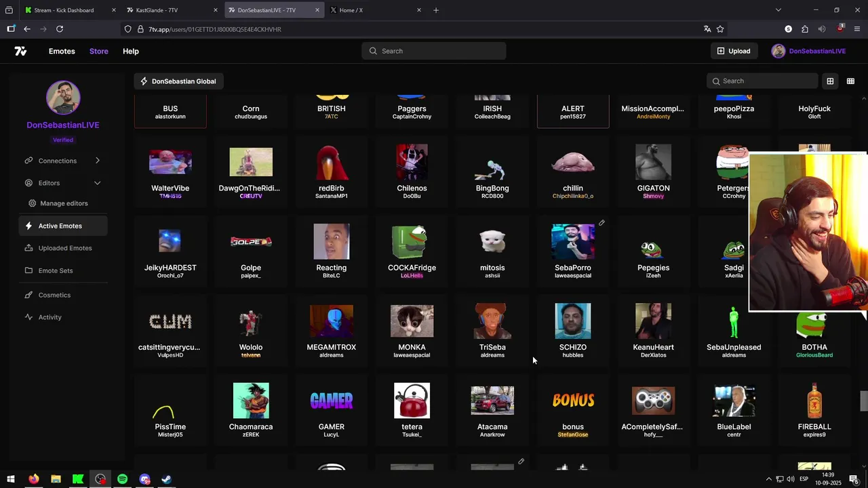Screen dimensions: 868x488
Task: Bookmark this page with star icon
Action: coord(720,29)
